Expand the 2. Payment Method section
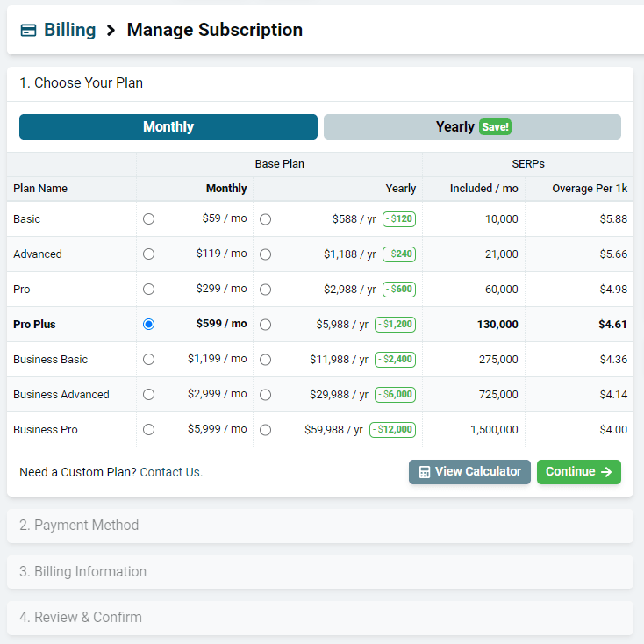The height and width of the screenshot is (644, 644). coord(320,526)
